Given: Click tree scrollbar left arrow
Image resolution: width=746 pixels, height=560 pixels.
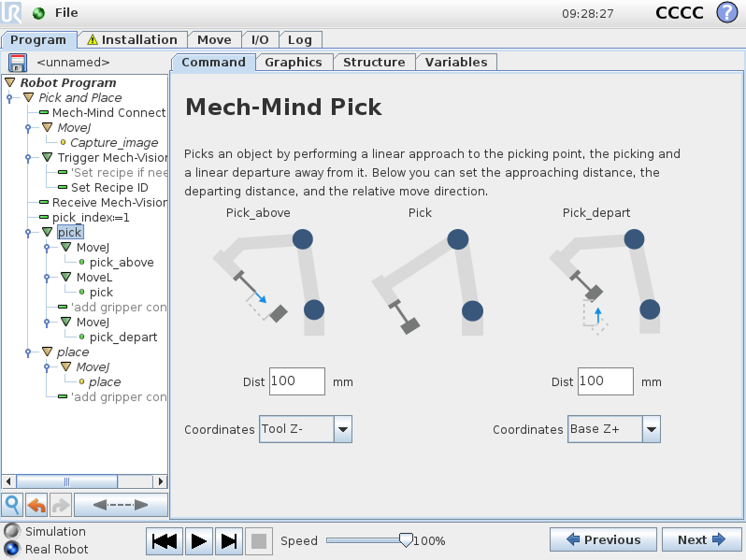Looking at the screenshot, I should click(8, 481).
